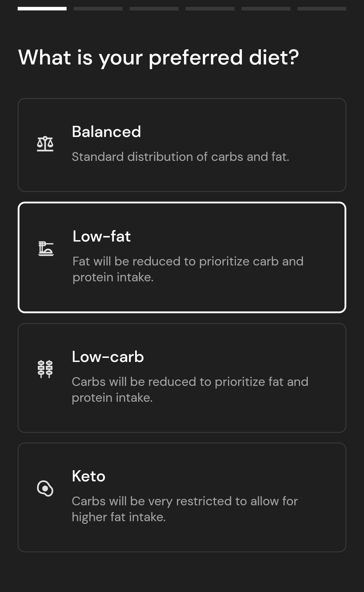Click the first highlighted progress step
The width and height of the screenshot is (364, 592).
tap(42, 9)
